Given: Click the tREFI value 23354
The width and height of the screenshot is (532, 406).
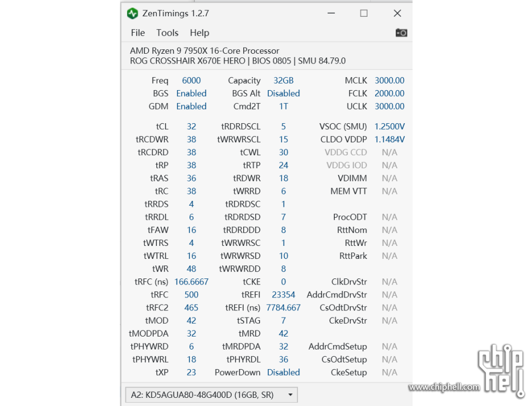Looking at the screenshot, I should pyautogui.click(x=283, y=294).
